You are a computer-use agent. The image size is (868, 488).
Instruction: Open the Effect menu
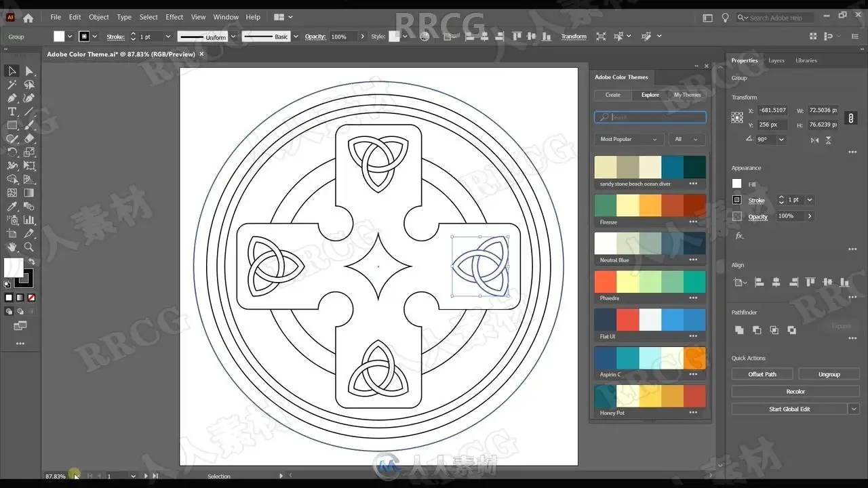click(x=174, y=17)
